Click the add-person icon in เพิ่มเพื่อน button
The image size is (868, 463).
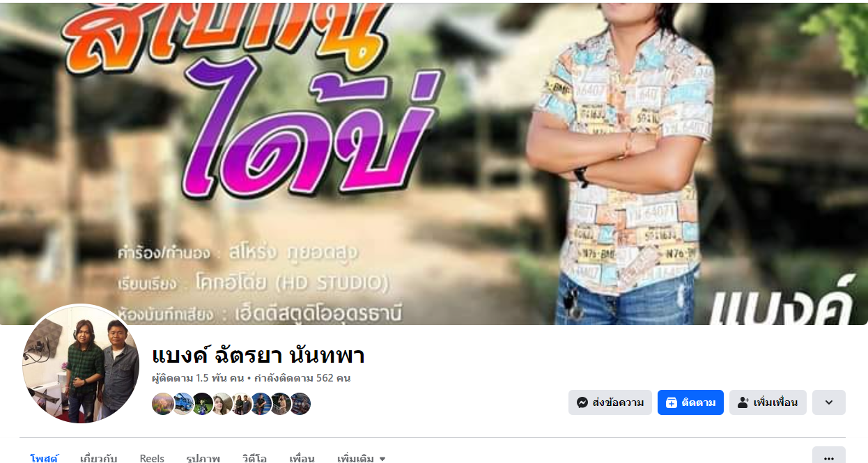(743, 402)
